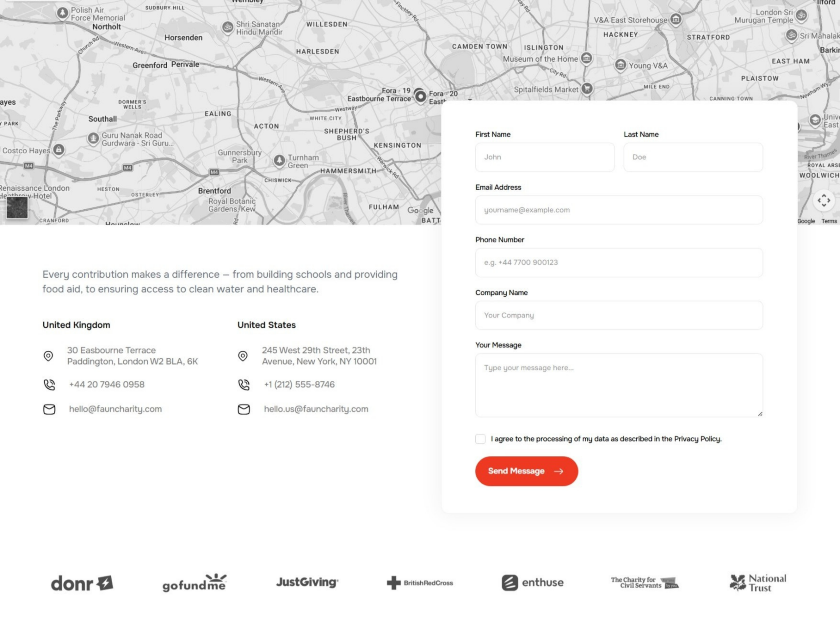Click the envelope icon beside hello@fauncharity.com

click(x=49, y=409)
